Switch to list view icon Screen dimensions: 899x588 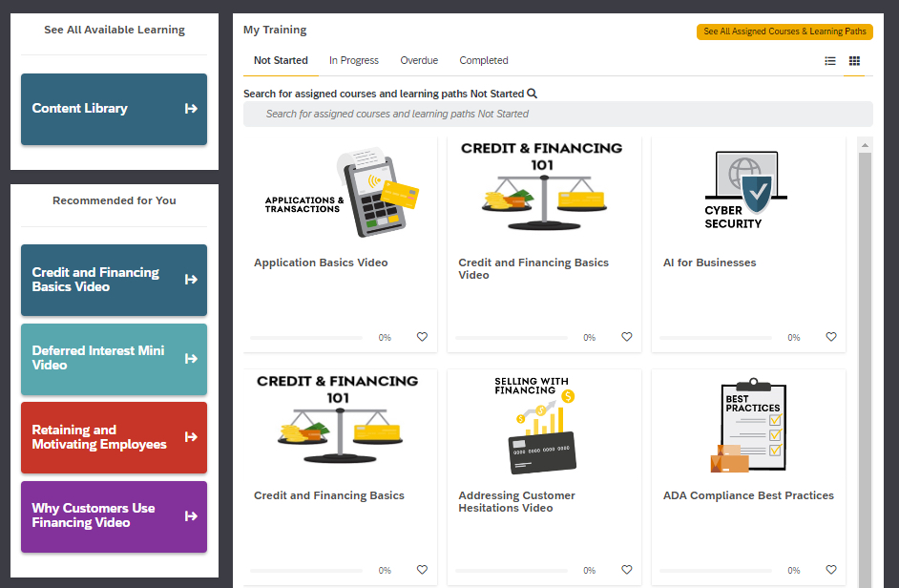(x=829, y=61)
